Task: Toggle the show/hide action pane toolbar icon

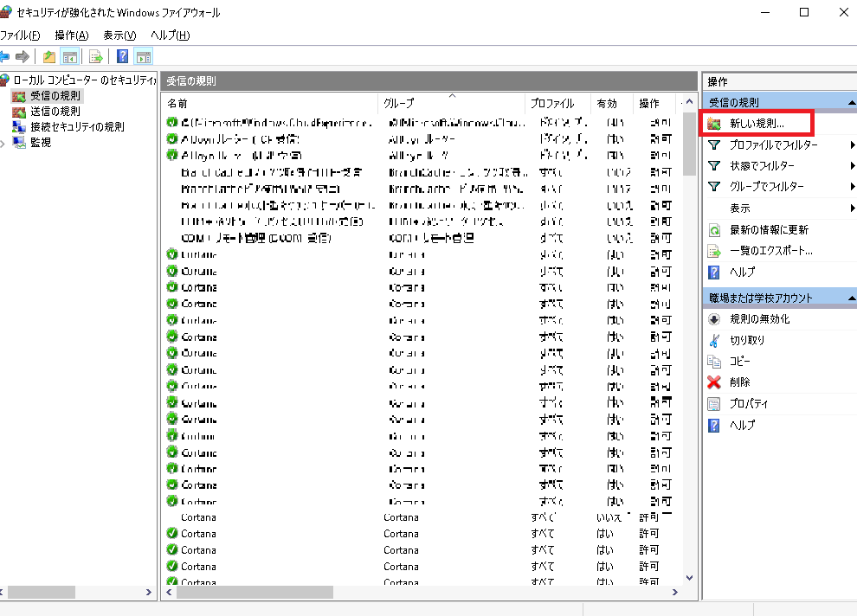Action: [x=144, y=56]
